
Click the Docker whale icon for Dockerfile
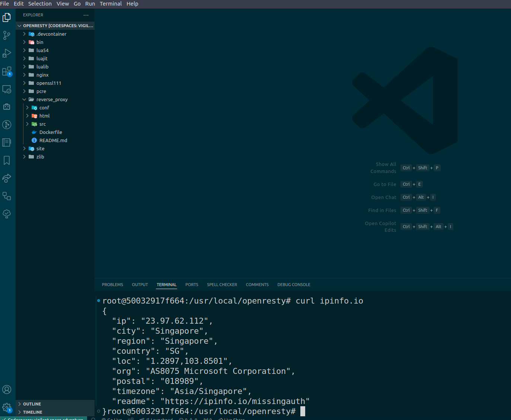tap(34, 132)
